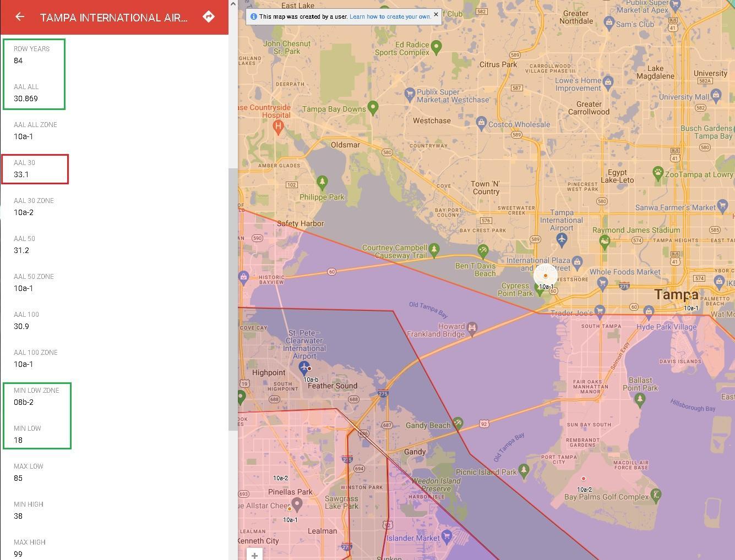The width and height of the screenshot is (735, 560).
Task: Click the Tampa International Airport panel title
Action: pos(114,18)
